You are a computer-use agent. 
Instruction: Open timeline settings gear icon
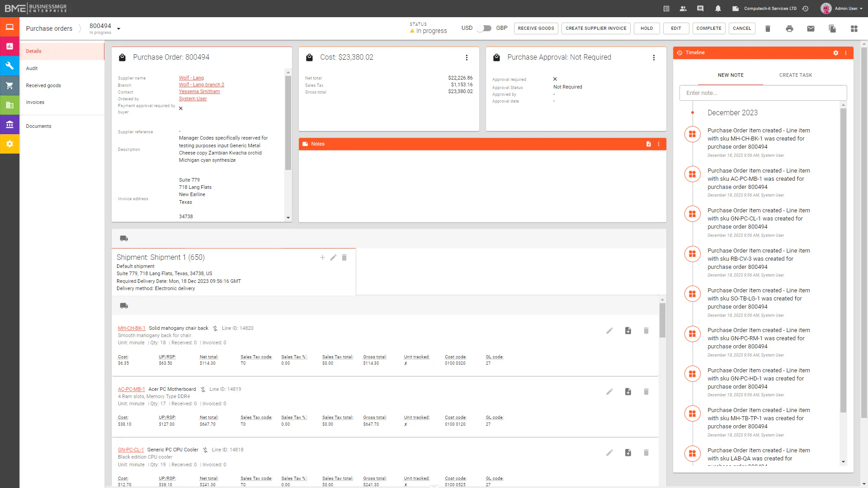point(836,53)
